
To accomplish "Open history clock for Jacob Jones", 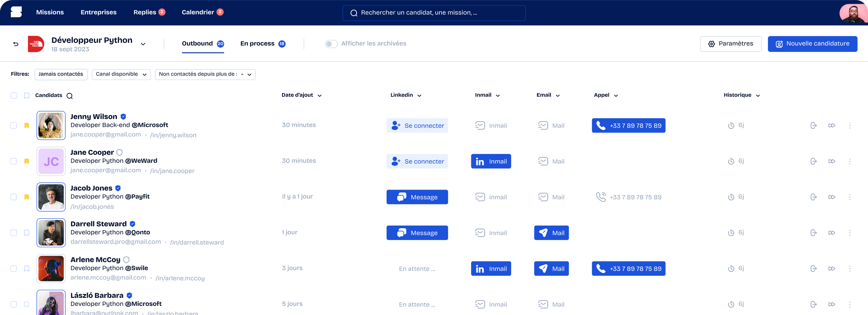I will click(x=731, y=197).
